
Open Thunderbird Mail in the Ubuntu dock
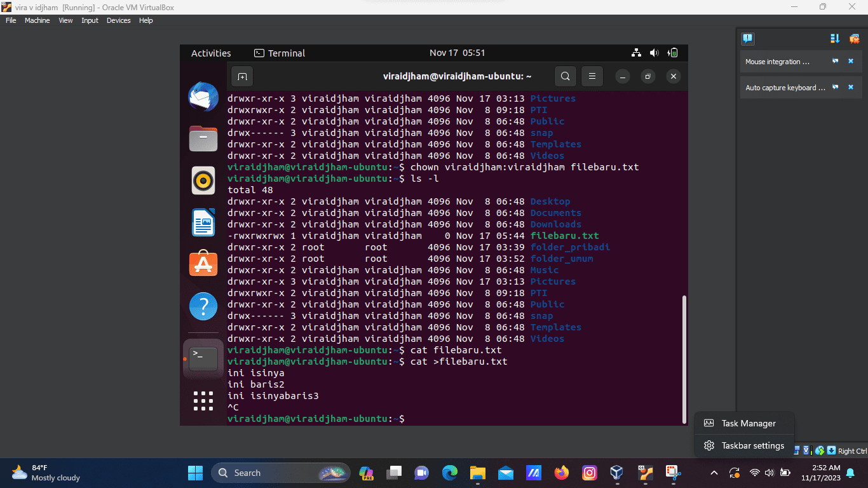203,97
